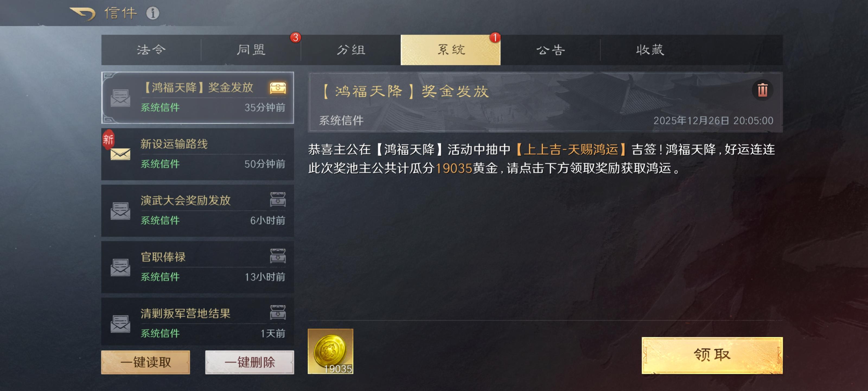The image size is (868, 391).
Task: Click unread envelope icon of 新设运输路线
Action: click(120, 154)
